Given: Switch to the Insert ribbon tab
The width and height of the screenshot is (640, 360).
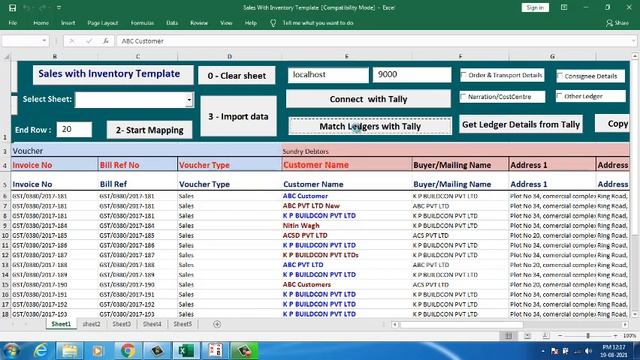Looking at the screenshot, I should click(x=68, y=23).
